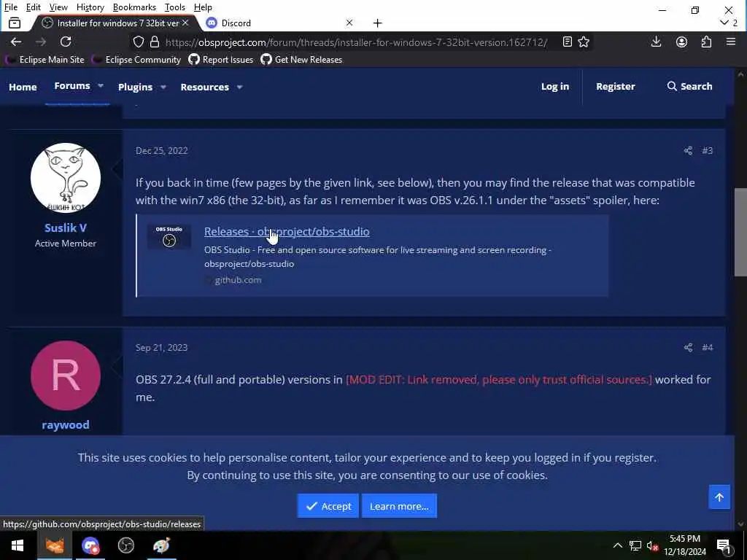Open the View menu

pyautogui.click(x=58, y=7)
